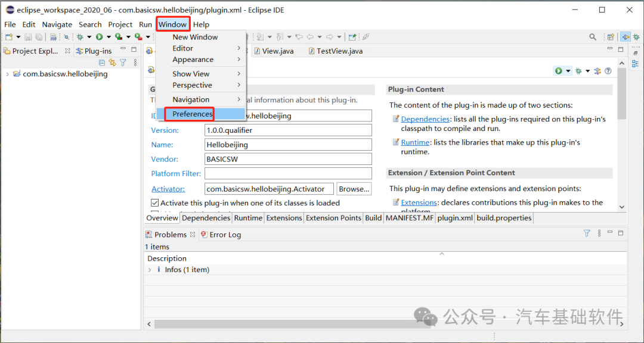Viewport: 644px width, 343px height.
Task: Switch to the Error Log tab
Action: 221,235
